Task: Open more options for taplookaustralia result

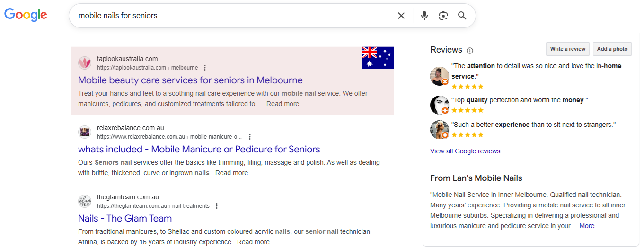Action: click(x=205, y=68)
